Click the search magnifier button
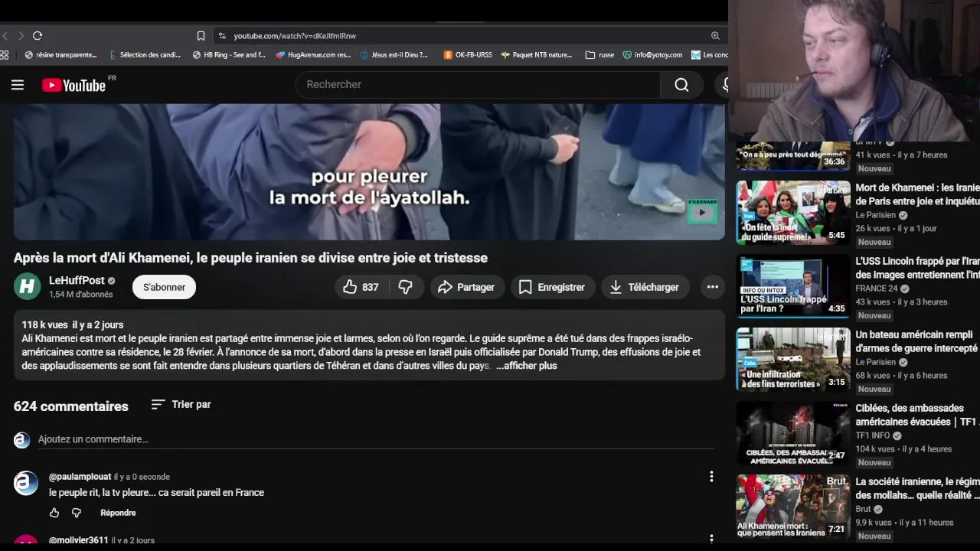The height and width of the screenshot is (551, 980). pyautogui.click(x=681, y=85)
